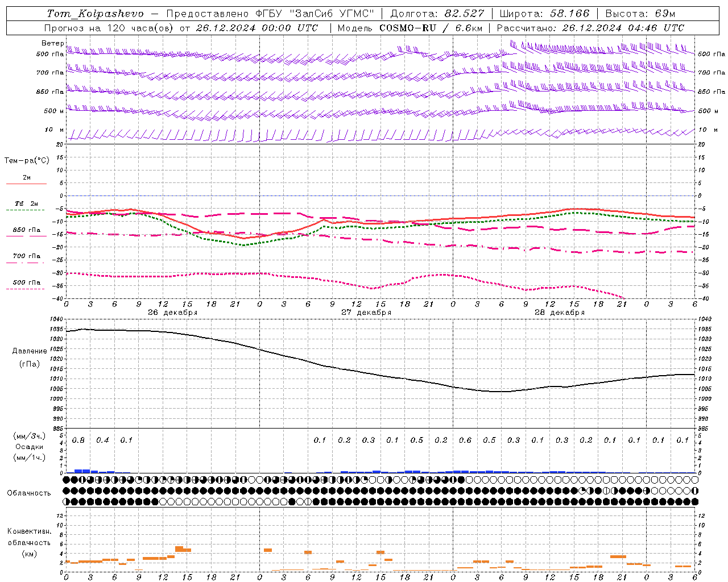Click the '(гПа)' unit under Давление
The image size is (728, 582).
[x=30, y=364]
